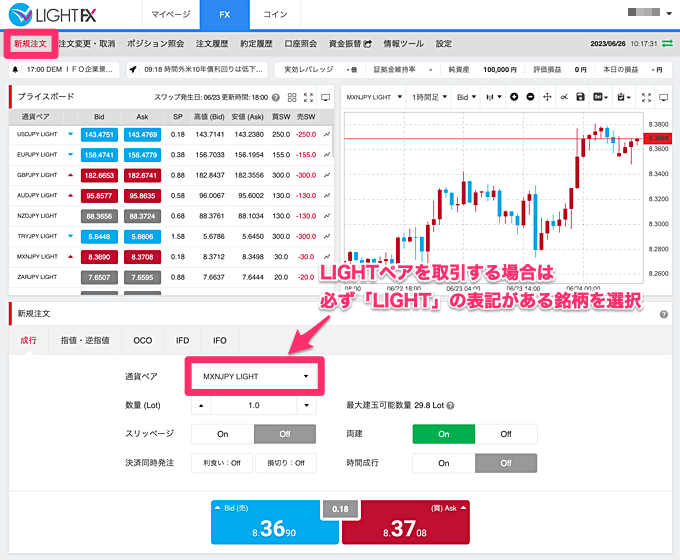Zoom out of the chart with minus icon
The height and width of the screenshot is (560, 680).
tap(529, 97)
